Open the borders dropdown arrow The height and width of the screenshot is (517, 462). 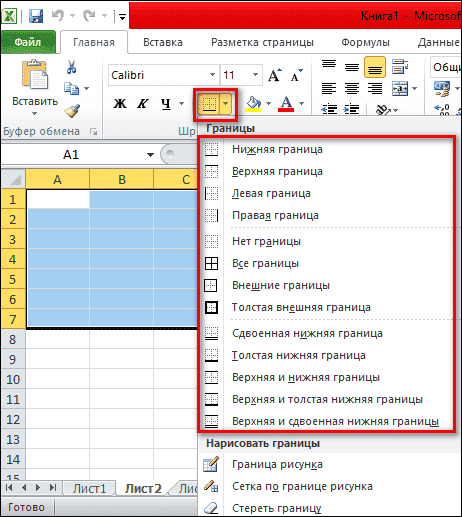pos(226,104)
